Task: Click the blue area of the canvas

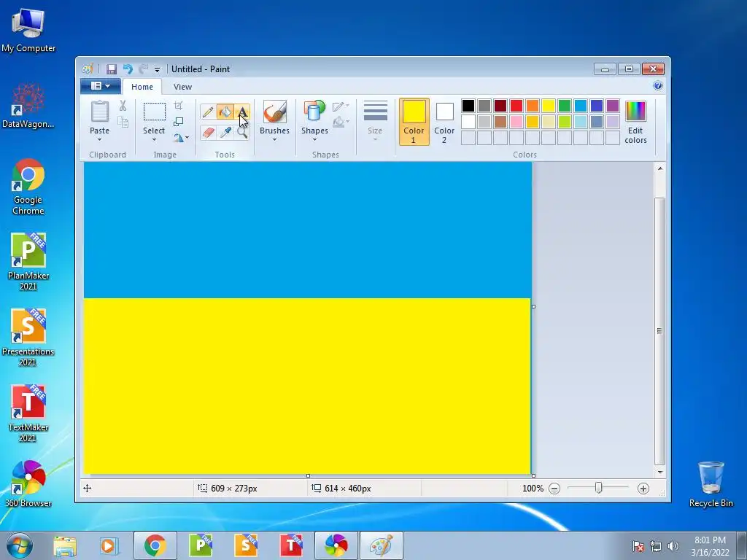Action: [x=307, y=230]
